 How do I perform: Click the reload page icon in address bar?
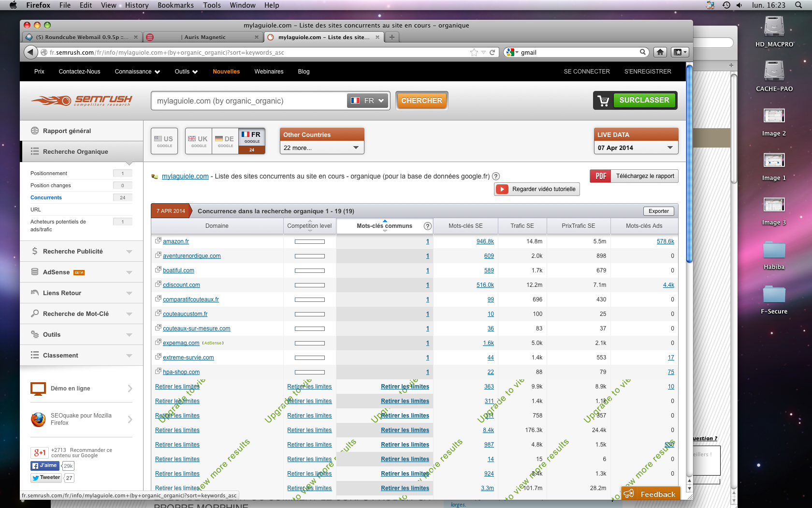pyautogui.click(x=493, y=52)
